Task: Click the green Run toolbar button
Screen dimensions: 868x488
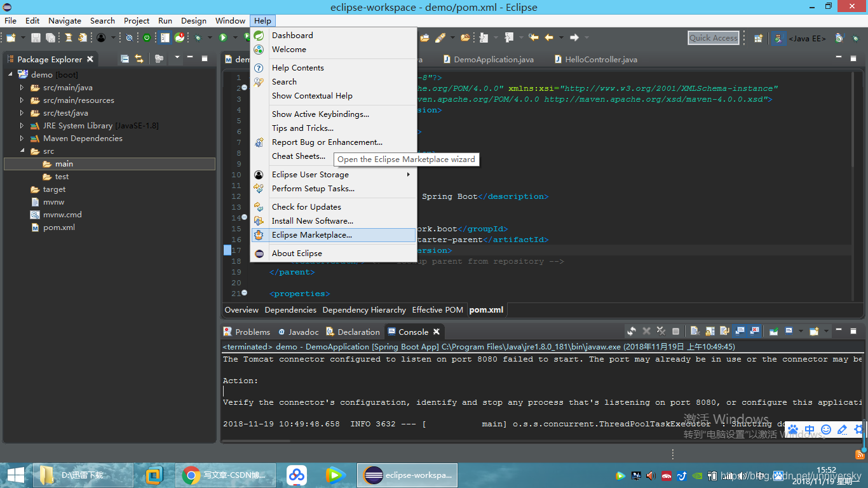Action: coord(223,38)
